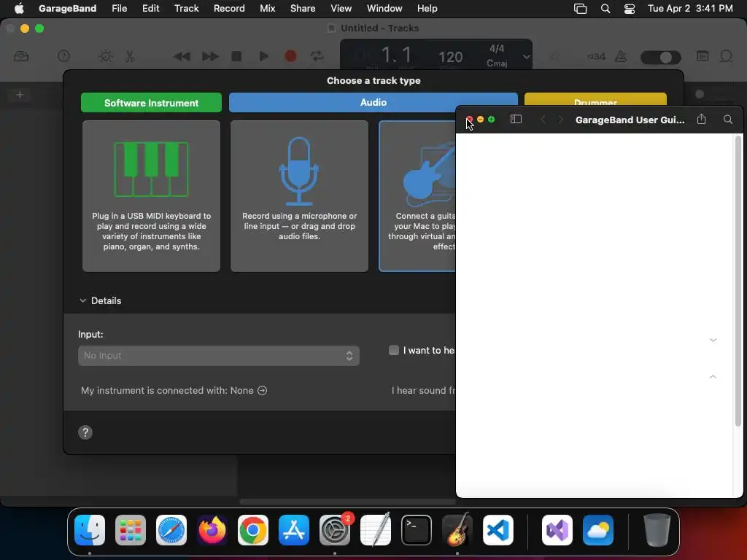Choose the guitar audio track card
The image size is (747, 560).
pos(417,195)
